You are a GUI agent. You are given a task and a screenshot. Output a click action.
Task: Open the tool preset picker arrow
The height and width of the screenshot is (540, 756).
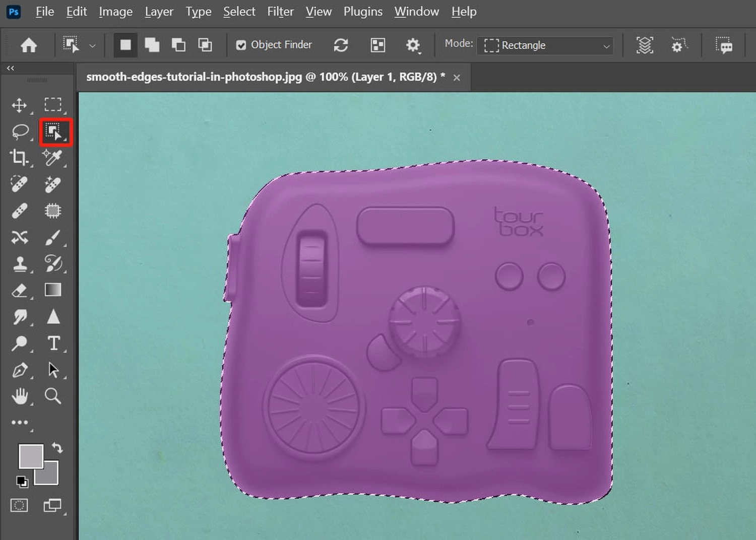pos(92,45)
